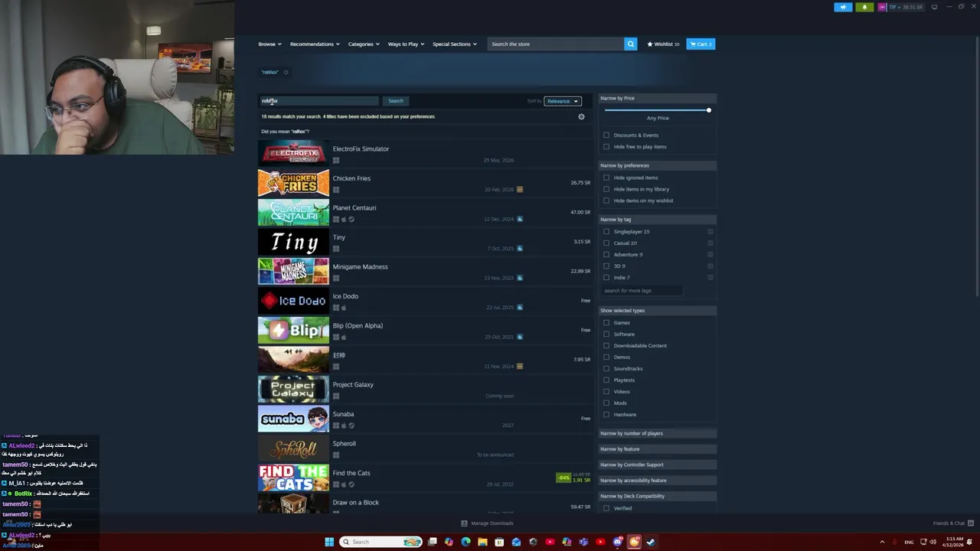Open search preferences gear icon
980x551 pixels.
pyautogui.click(x=581, y=116)
